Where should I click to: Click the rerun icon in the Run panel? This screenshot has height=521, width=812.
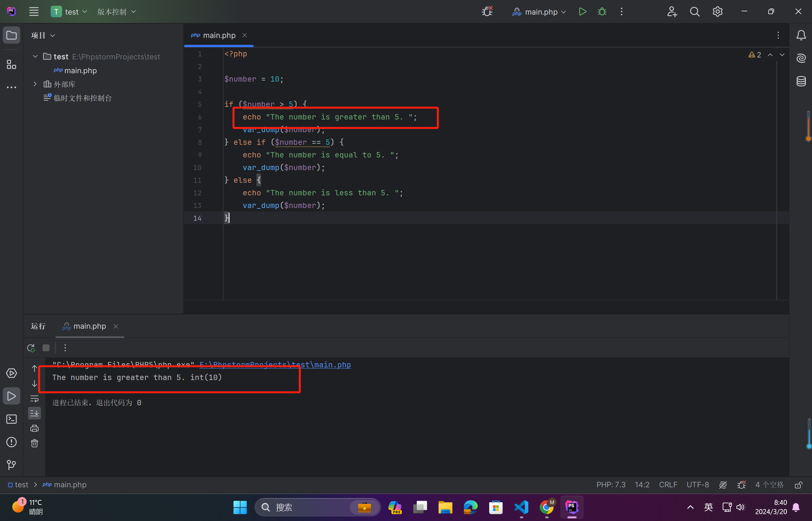point(31,348)
